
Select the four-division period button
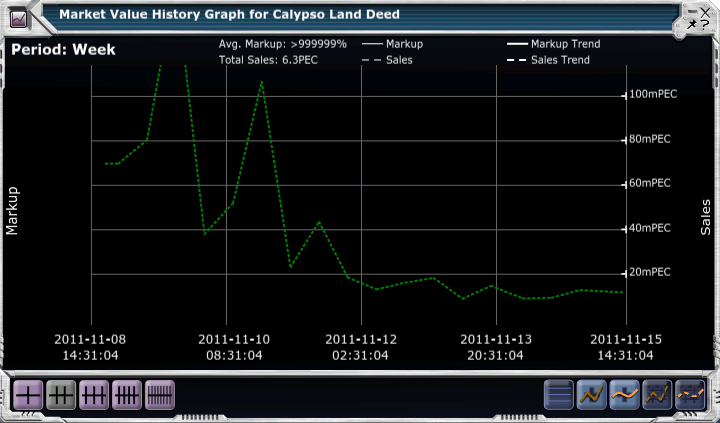[x=127, y=395]
